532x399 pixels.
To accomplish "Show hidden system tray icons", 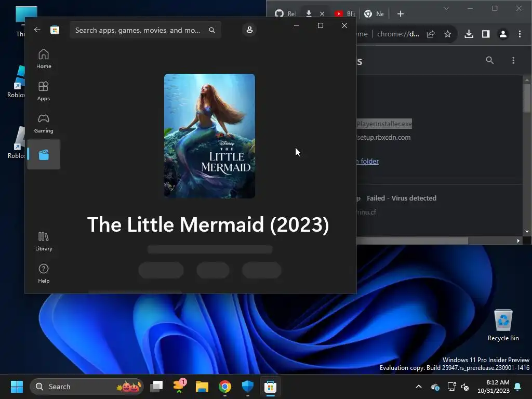I will (419, 387).
